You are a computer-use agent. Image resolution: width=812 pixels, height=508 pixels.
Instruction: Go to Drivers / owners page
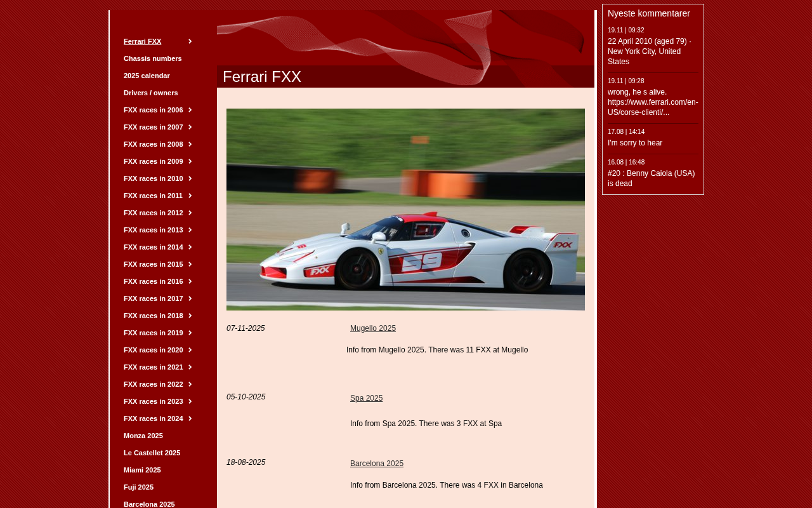pyautogui.click(x=150, y=93)
